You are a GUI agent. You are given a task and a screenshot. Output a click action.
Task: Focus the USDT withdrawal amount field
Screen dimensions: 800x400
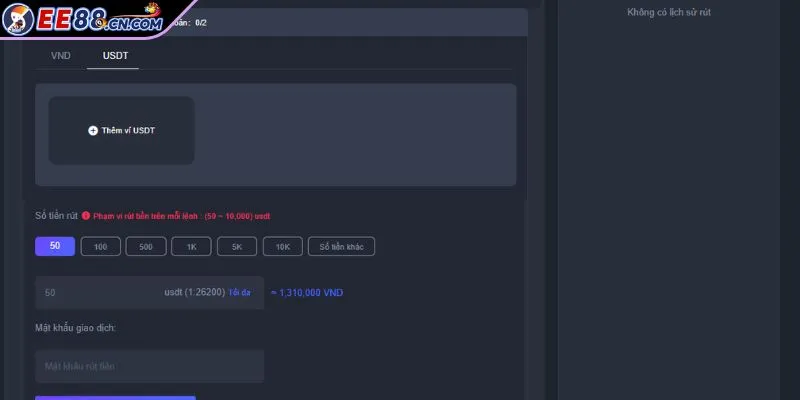coord(100,293)
